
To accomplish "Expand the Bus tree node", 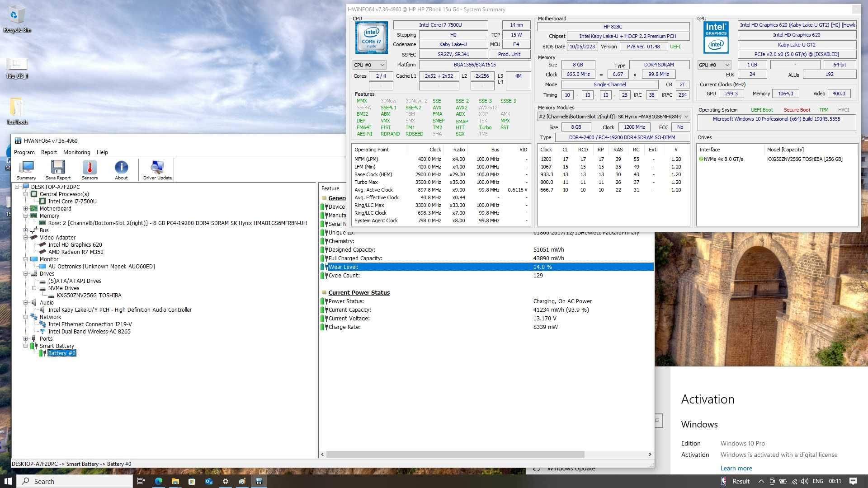I will tap(26, 230).
